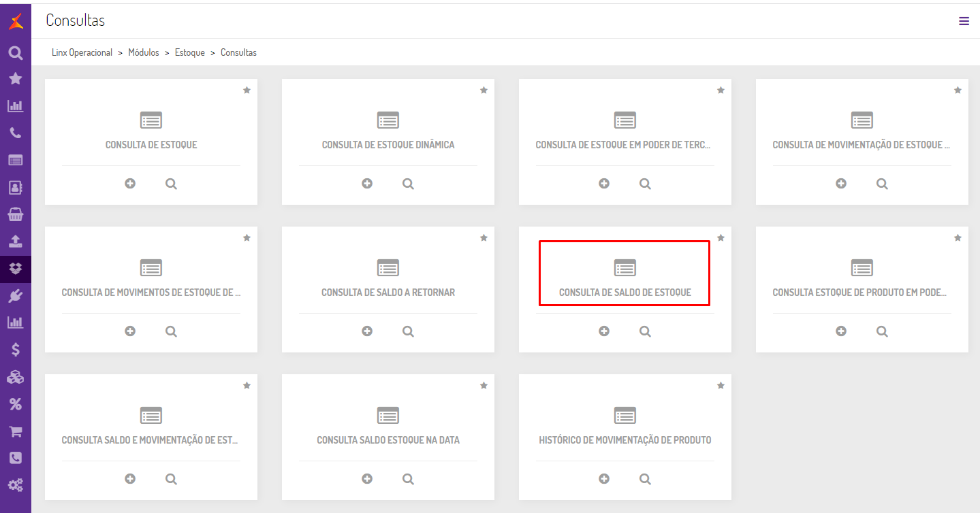
Task: Click magnifier under Consulta Saldo e Movimentação de Est
Action: (171, 479)
